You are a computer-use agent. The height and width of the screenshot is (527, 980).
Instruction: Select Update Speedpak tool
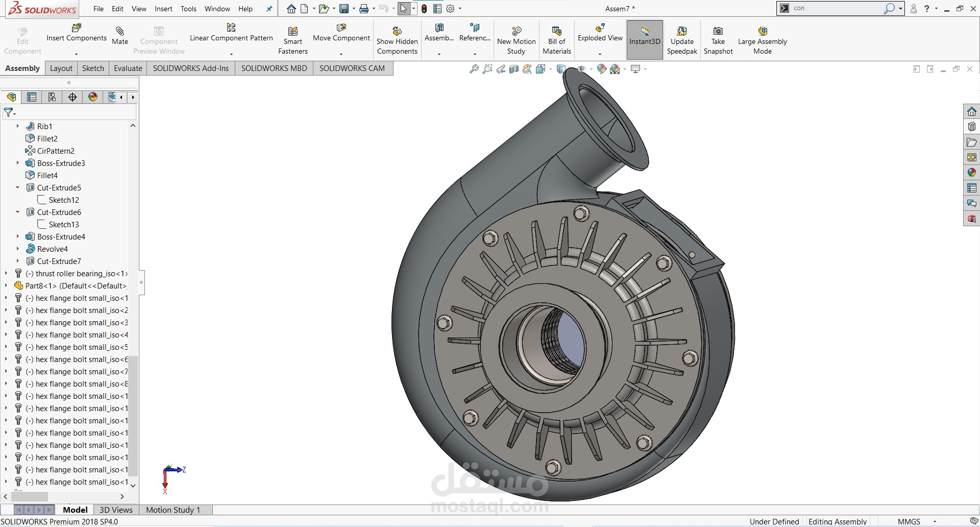click(x=682, y=31)
